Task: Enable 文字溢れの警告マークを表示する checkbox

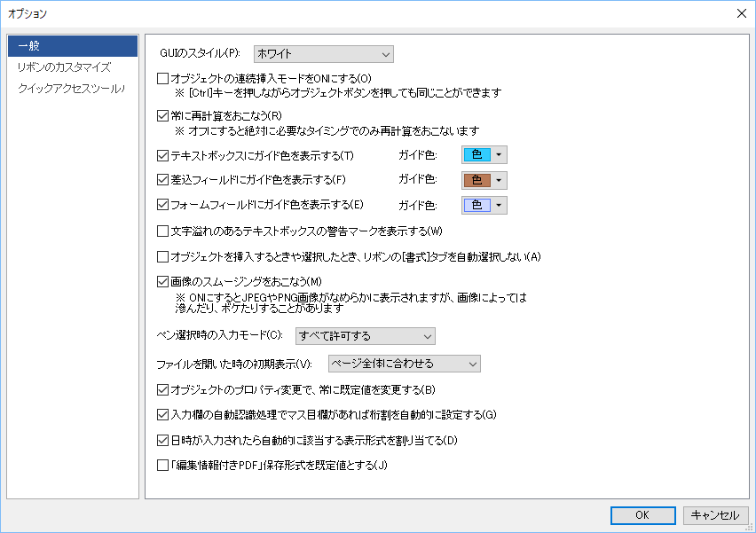Action: [x=163, y=231]
